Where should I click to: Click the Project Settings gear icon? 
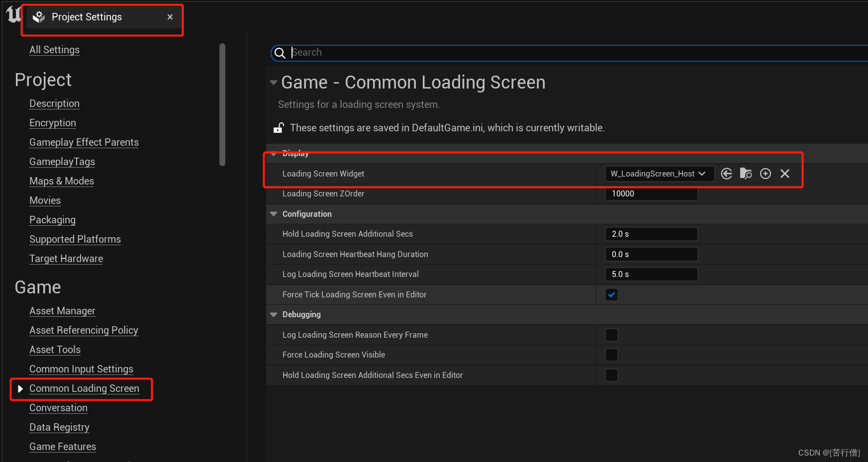point(39,16)
